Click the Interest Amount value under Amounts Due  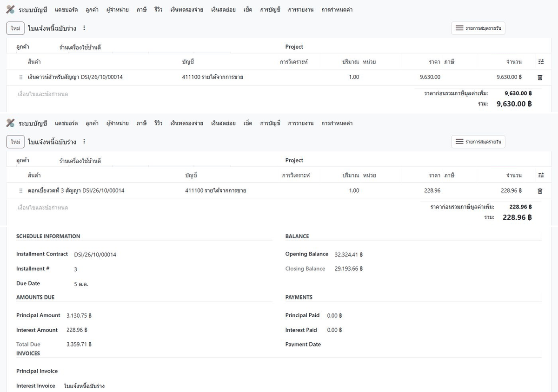(x=77, y=330)
